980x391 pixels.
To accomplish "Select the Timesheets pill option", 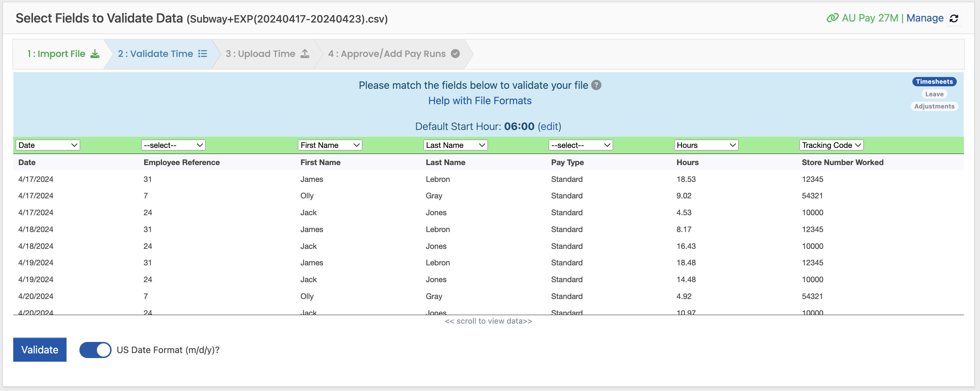I will pos(934,82).
